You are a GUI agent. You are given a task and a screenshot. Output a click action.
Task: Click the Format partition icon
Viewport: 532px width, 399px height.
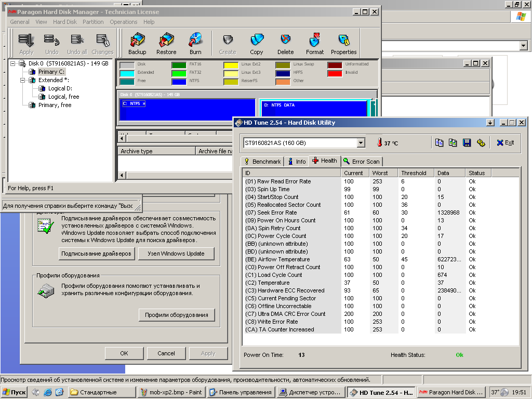(x=314, y=40)
